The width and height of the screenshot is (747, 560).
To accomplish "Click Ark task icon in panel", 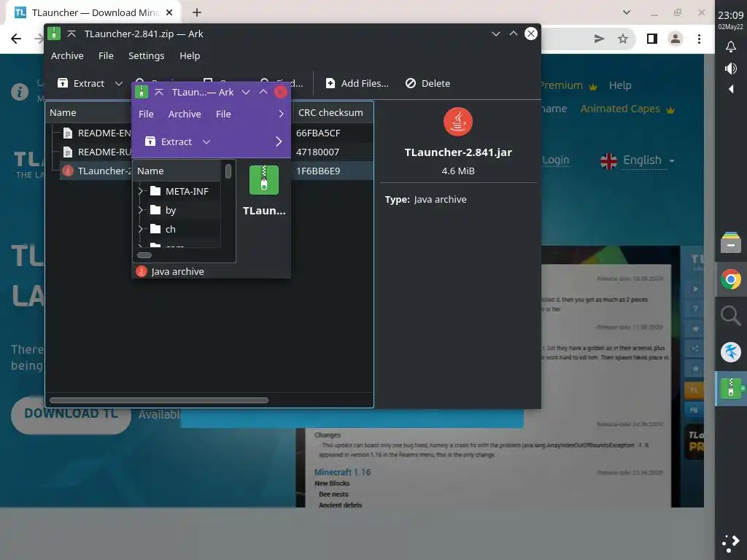I will 731,389.
